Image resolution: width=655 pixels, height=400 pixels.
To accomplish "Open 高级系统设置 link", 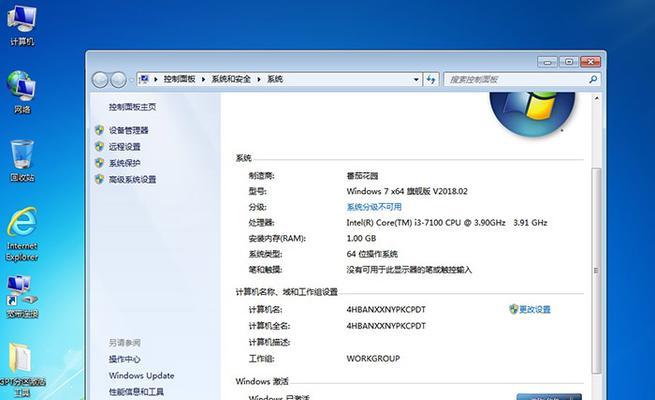I will click(132, 179).
